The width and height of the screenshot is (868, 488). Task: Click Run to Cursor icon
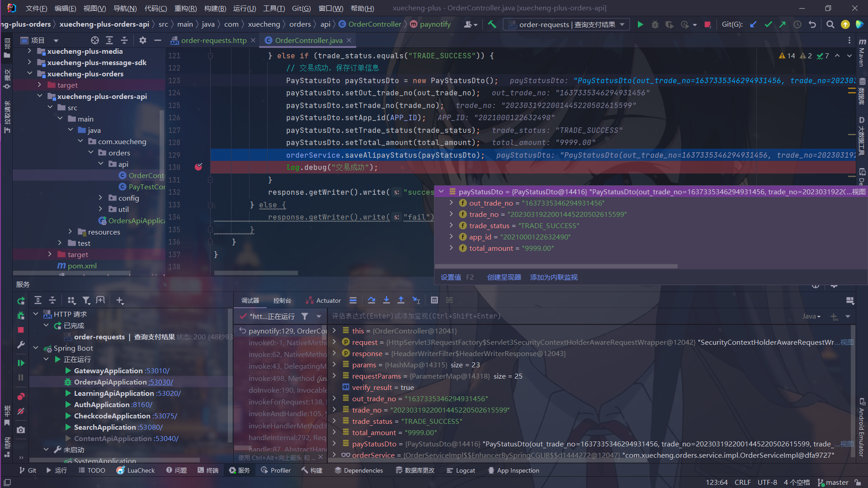[416, 300]
